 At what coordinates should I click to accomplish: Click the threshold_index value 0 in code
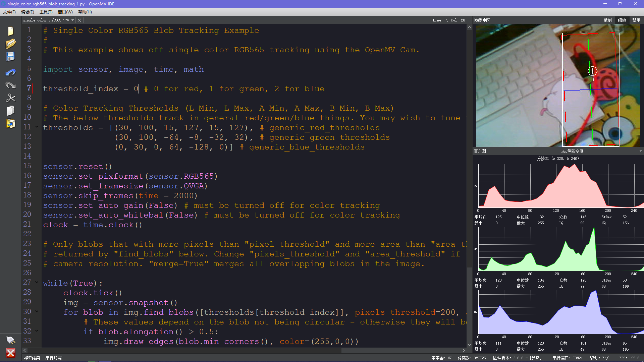(x=136, y=88)
